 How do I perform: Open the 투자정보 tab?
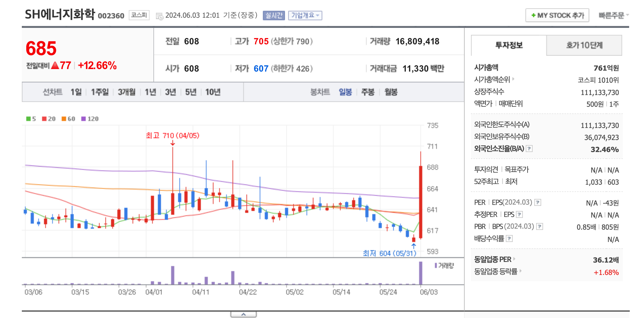509,45
